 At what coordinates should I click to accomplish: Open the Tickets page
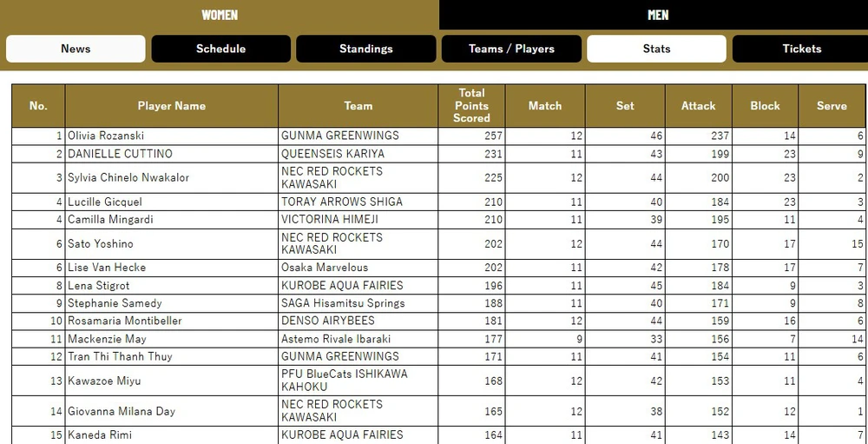800,49
